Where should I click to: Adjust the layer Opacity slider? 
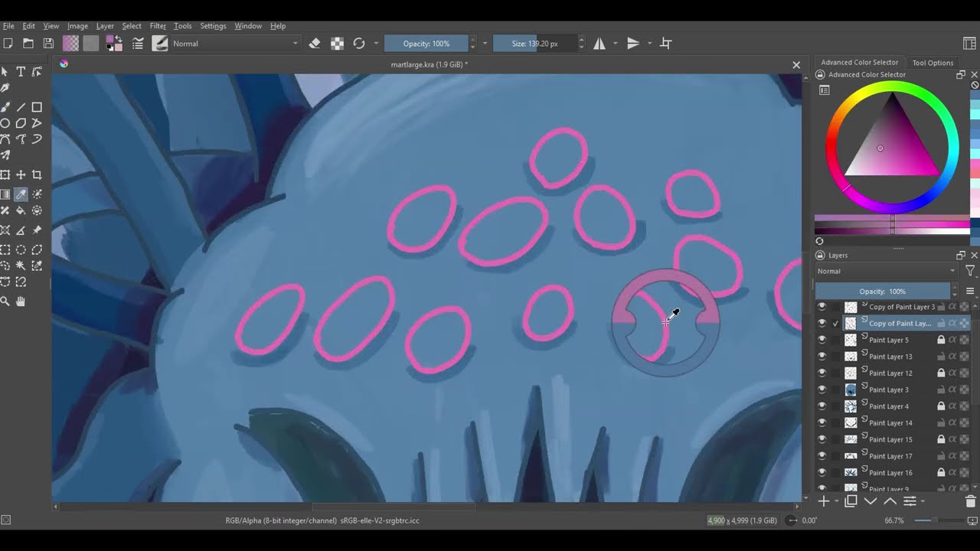point(882,291)
